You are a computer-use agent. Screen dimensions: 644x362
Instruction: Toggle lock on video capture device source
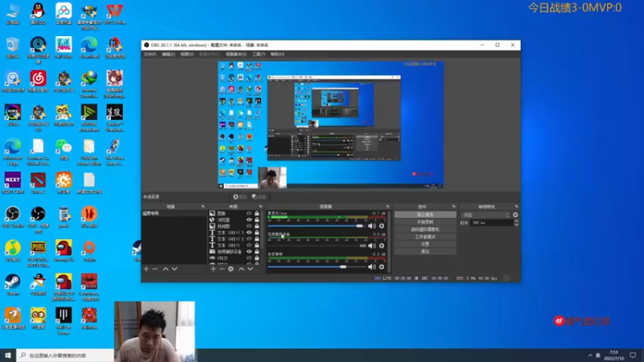click(x=257, y=252)
